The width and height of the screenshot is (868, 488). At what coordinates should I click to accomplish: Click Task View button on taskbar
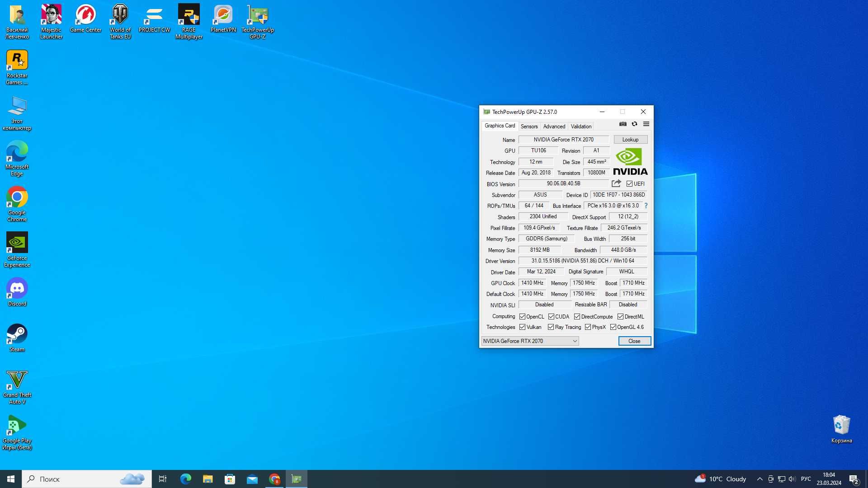point(163,479)
